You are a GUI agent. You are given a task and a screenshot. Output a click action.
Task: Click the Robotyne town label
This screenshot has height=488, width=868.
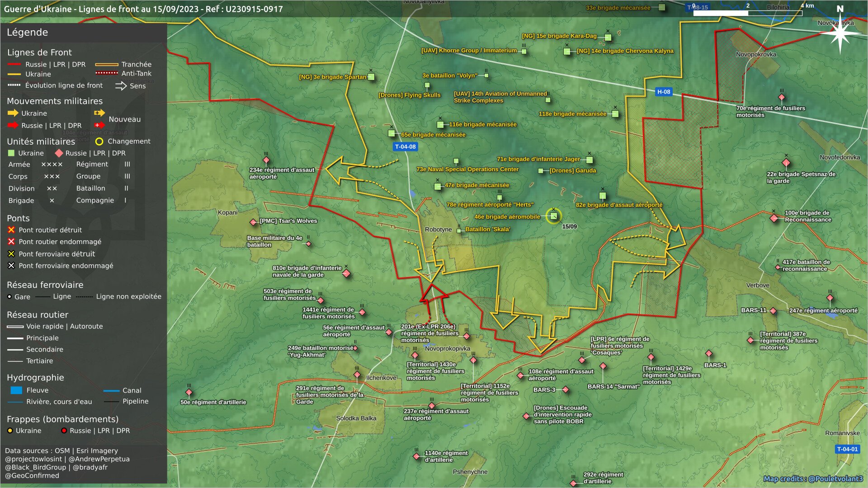[438, 230]
